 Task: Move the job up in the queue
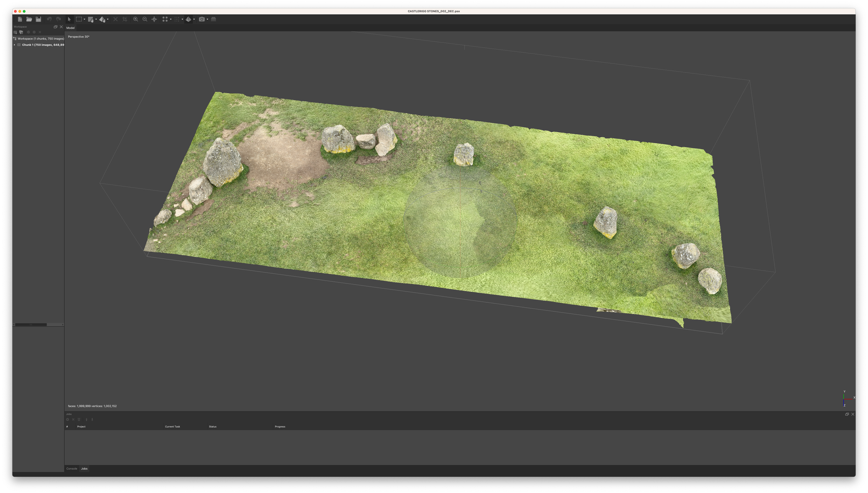86,420
